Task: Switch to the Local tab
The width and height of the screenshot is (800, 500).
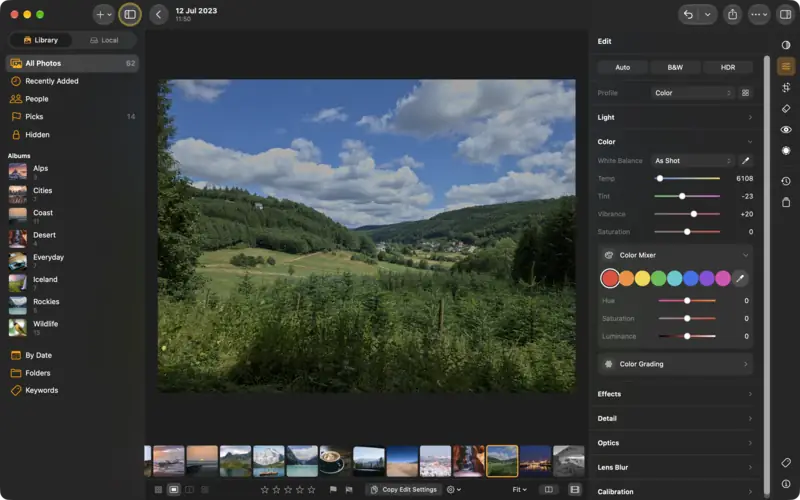Action: coord(104,40)
